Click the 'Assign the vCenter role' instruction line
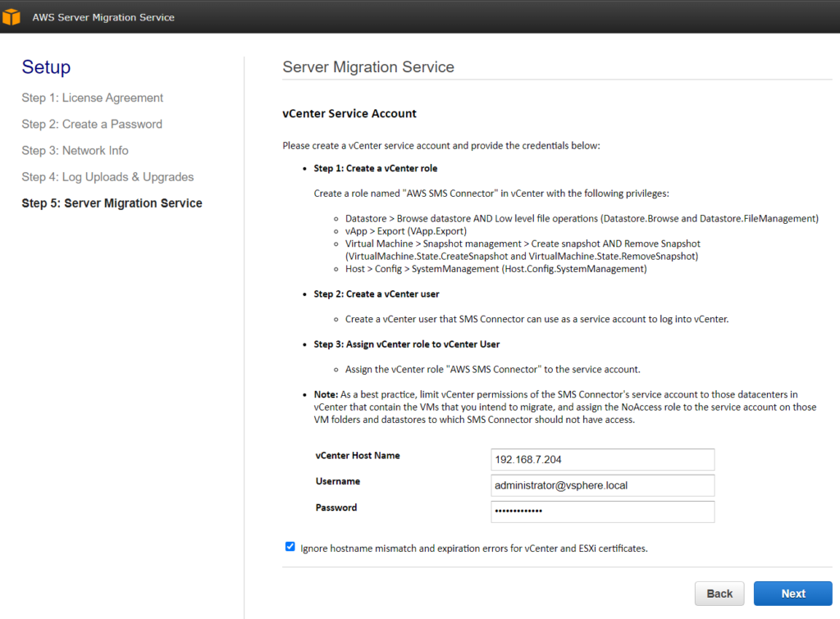Viewport: 840px width, 619px height. click(493, 370)
